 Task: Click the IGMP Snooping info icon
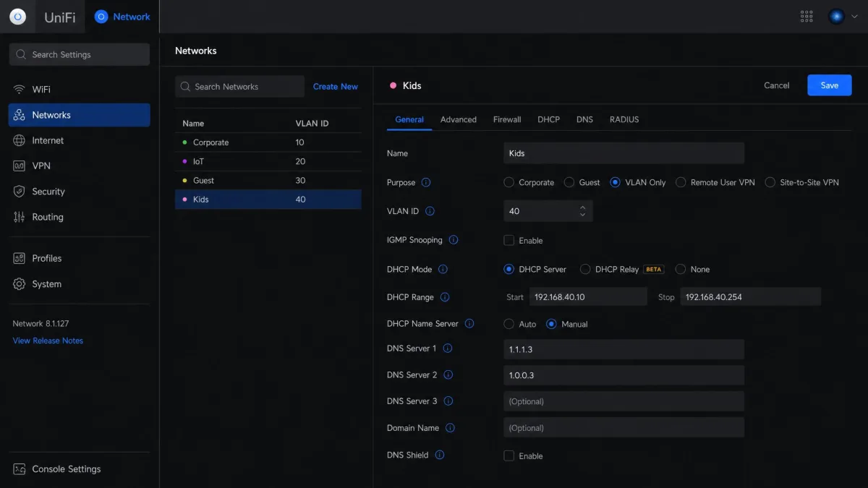click(454, 240)
